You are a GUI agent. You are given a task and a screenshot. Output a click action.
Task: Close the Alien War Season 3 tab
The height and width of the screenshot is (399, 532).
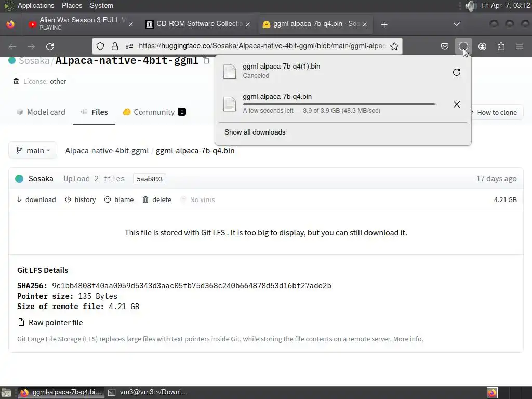tap(131, 24)
